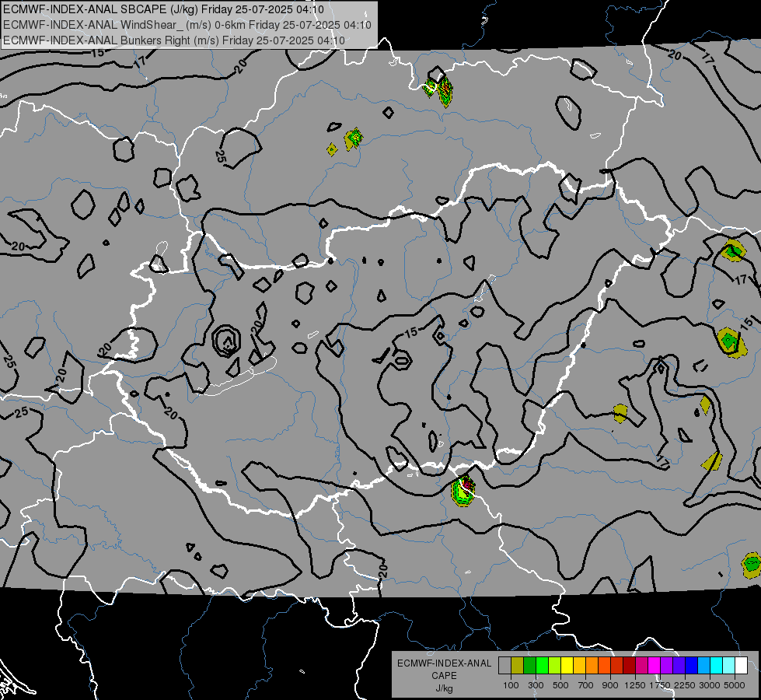The image size is (761, 700).
Task: Click the J/kg unit label in legend
Action: pos(445,688)
